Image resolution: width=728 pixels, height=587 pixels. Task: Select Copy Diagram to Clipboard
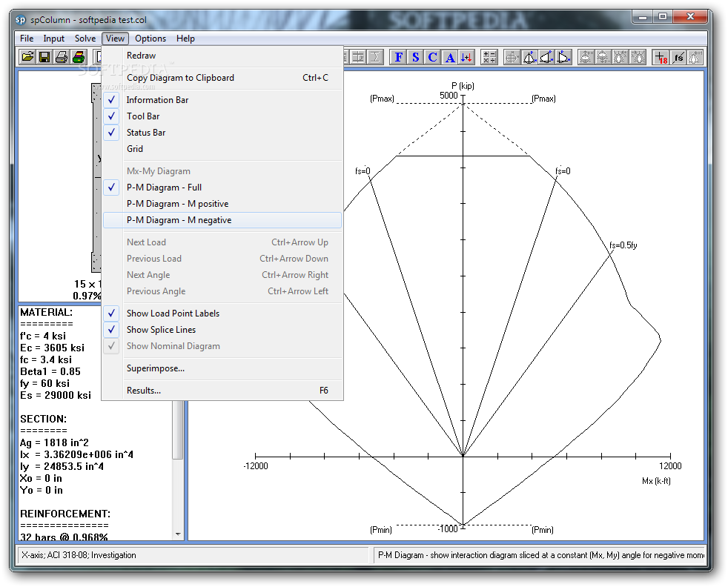[x=222, y=78]
